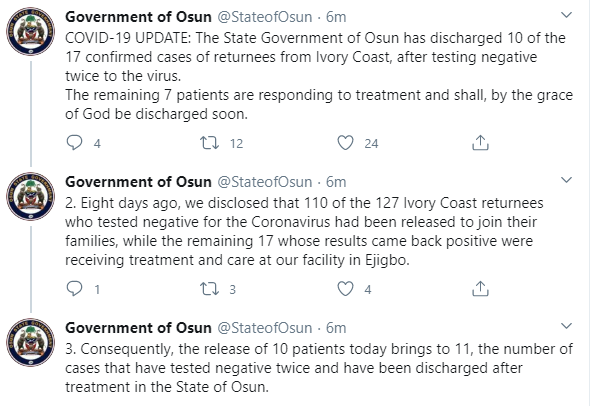The width and height of the screenshot is (590, 406).
Task: Like the tweet with 24 likes
Action: 345,143
